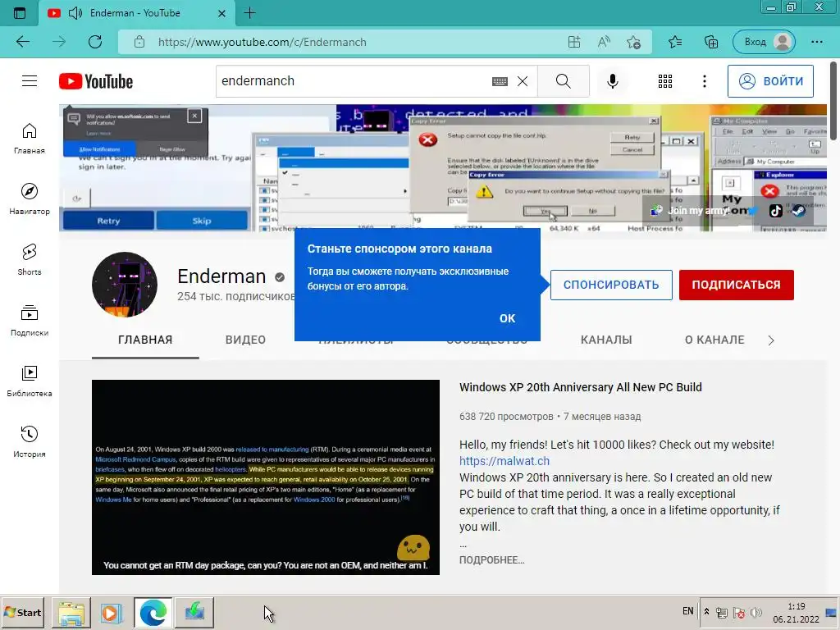The height and width of the screenshot is (630, 840).
Task: Open file explorer from taskbar
Action: point(71,612)
